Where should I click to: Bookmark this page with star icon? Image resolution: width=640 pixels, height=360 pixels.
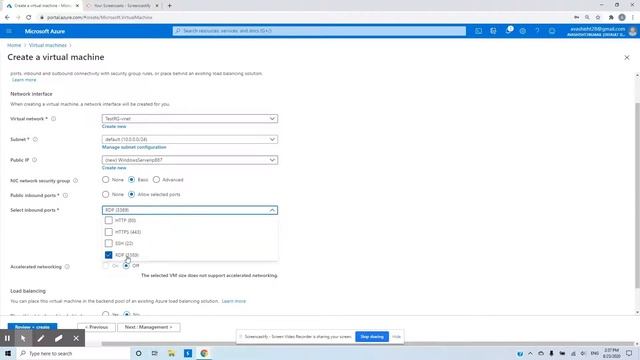pos(598,18)
